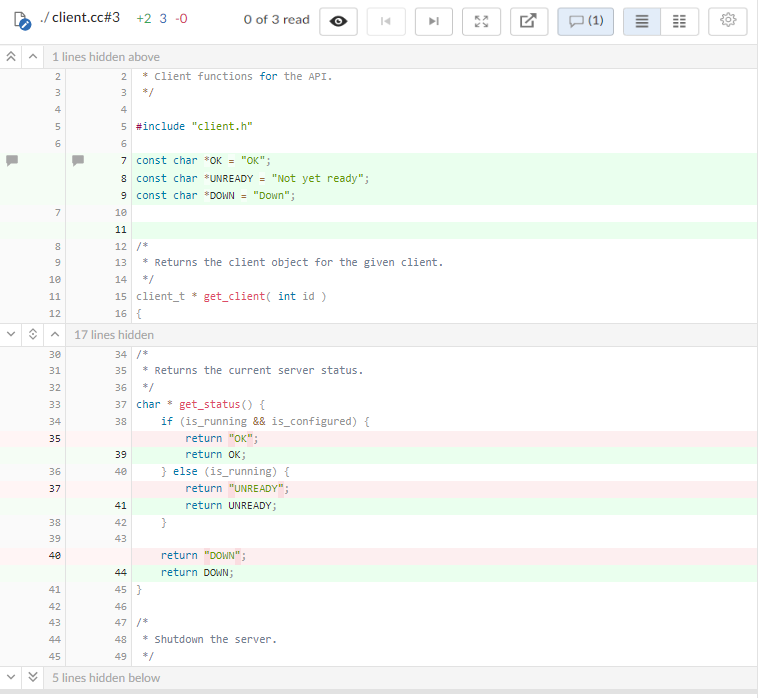Click the 'Returns the current server status.' comment
Image resolution: width=763 pixels, height=698 pixels.
coord(444,370)
